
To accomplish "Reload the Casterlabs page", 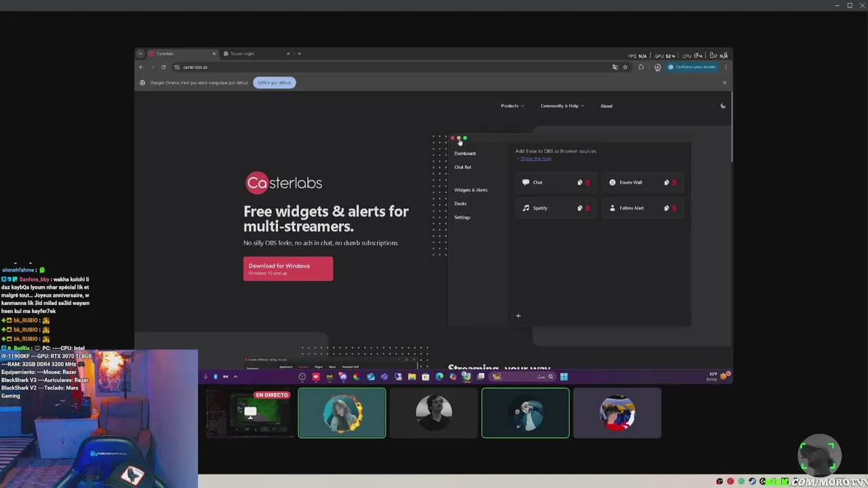I will click(163, 67).
